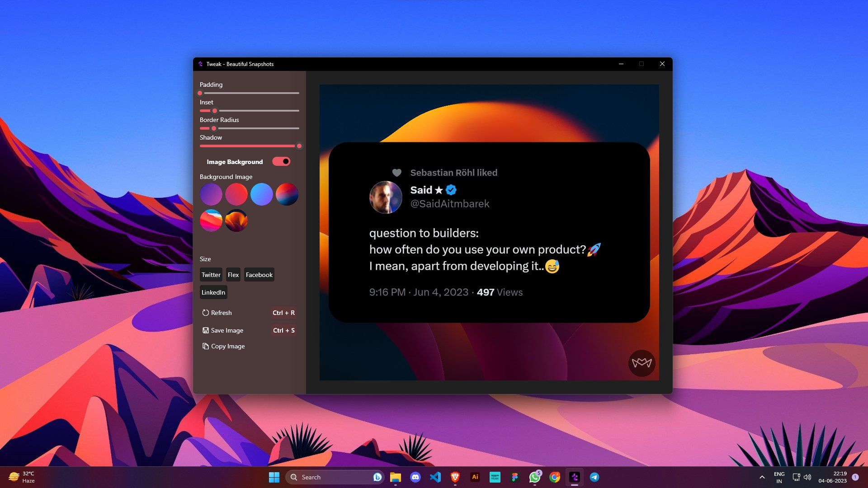Select the purple gradient background thumbnail
This screenshot has width=868, height=488.
point(211,194)
